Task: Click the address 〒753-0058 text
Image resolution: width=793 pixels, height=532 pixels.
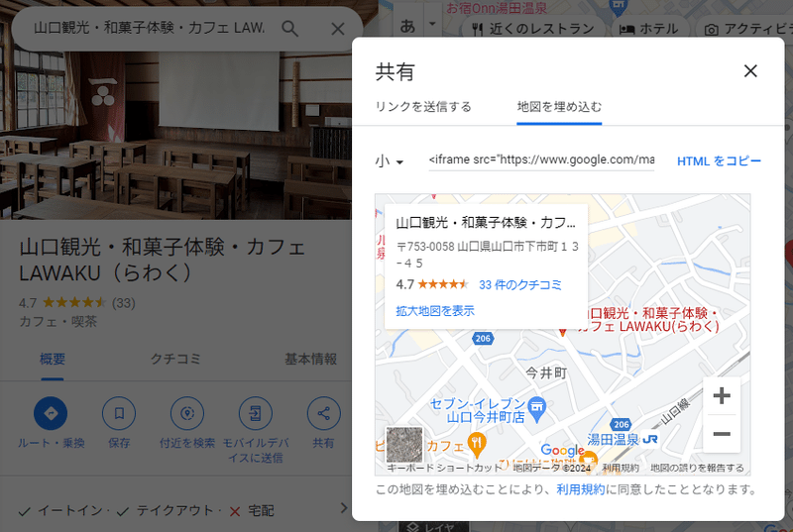Action: 488,255
